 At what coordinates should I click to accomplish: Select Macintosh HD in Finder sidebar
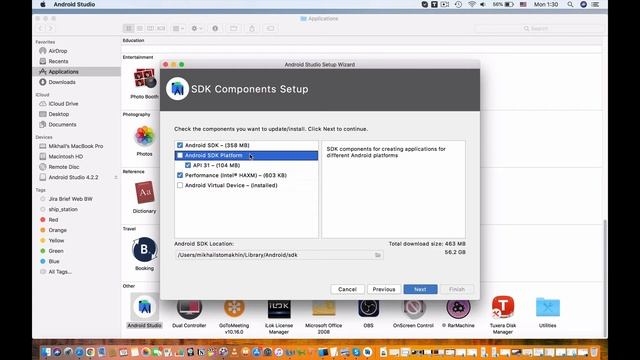point(66,156)
